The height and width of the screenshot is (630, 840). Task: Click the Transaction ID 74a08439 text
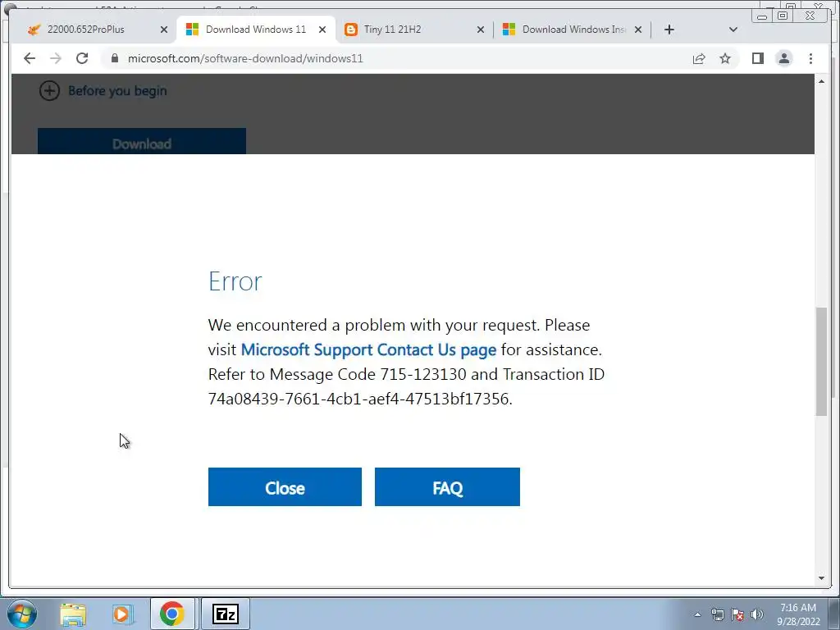tap(360, 399)
